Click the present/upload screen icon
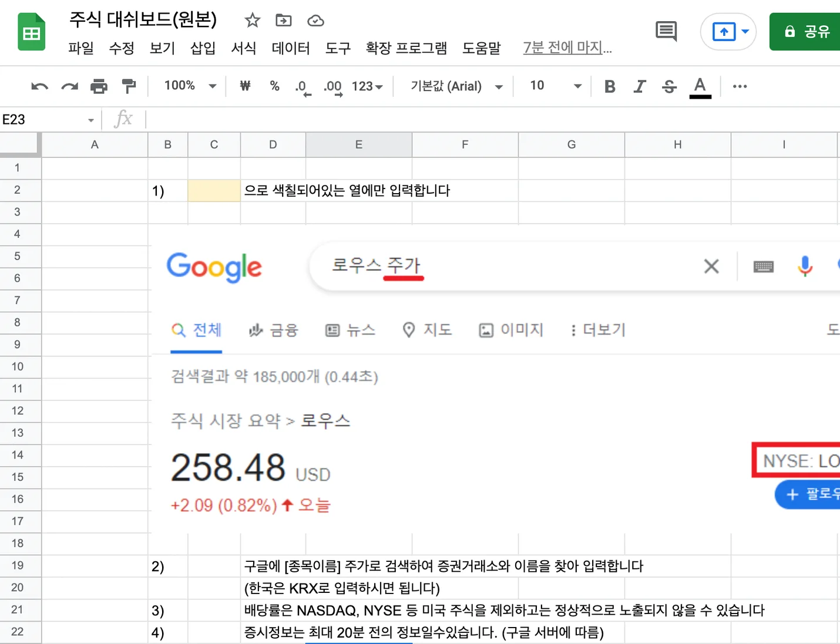This screenshot has width=840, height=644. 724,31
